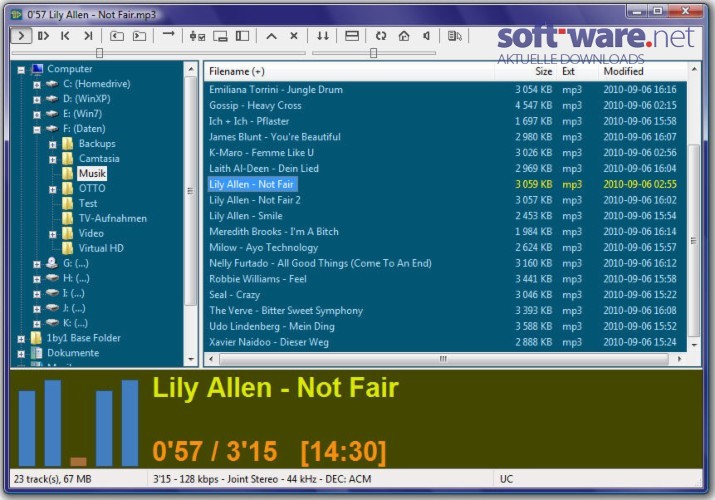Select 'K-Maro - Femme Like U' track
This screenshot has width=715, height=500.
click(261, 153)
